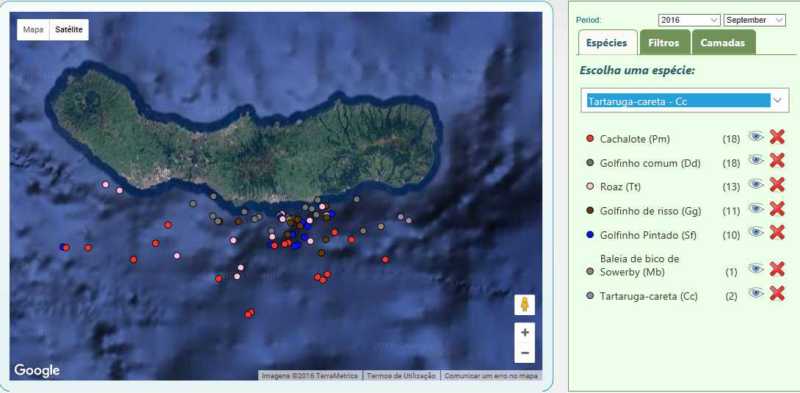Remove Cachalote (Pm) with red X
Screen dimensions: 800x393
777,137
